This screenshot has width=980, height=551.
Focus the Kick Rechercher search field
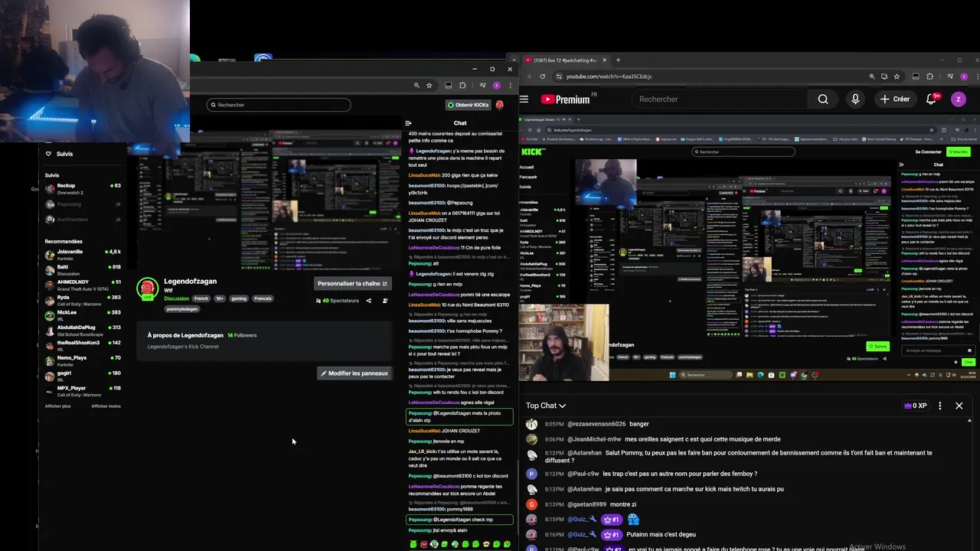[279, 105]
